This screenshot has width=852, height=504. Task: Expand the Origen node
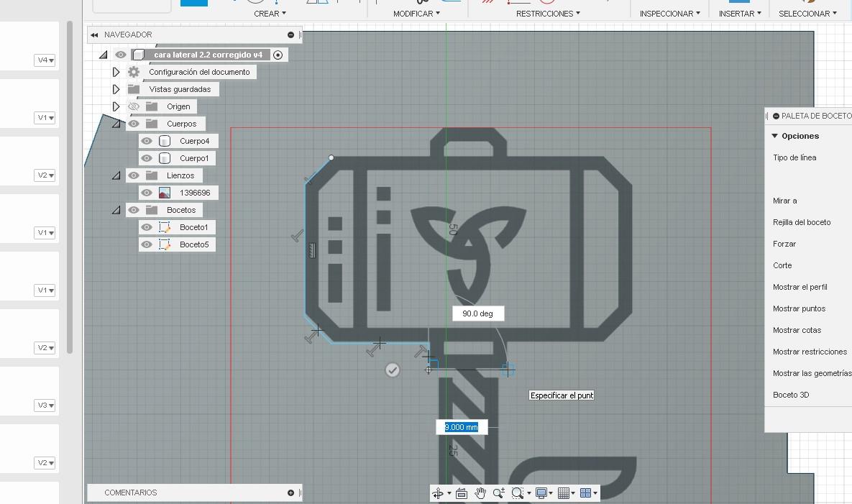tap(116, 106)
